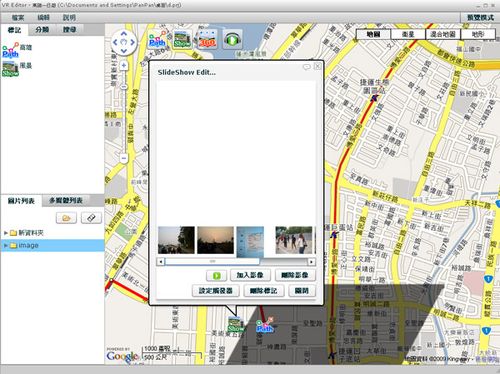This screenshot has height=374, width=500.
Task: Click the center hand in pan control
Action: (124, 42)
